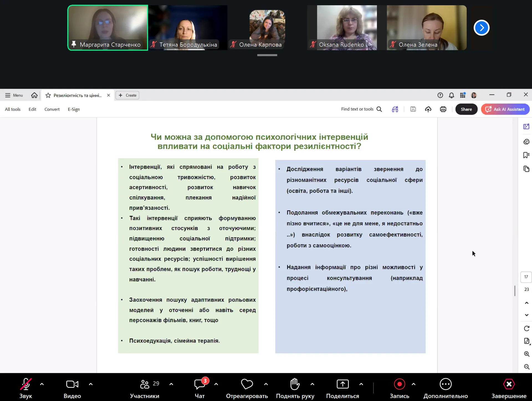Open All tools menu
Viewport: 532px width, 401px height.
(x=13, y=109)
